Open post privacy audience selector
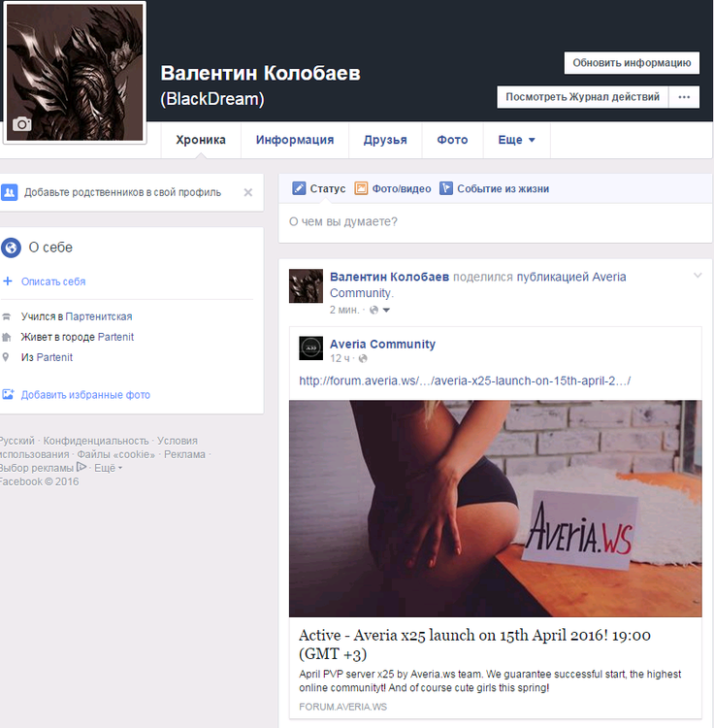Image resolution: width=714 pixels, height=728 pixels. pyautogui.click(x=379, y=310)
